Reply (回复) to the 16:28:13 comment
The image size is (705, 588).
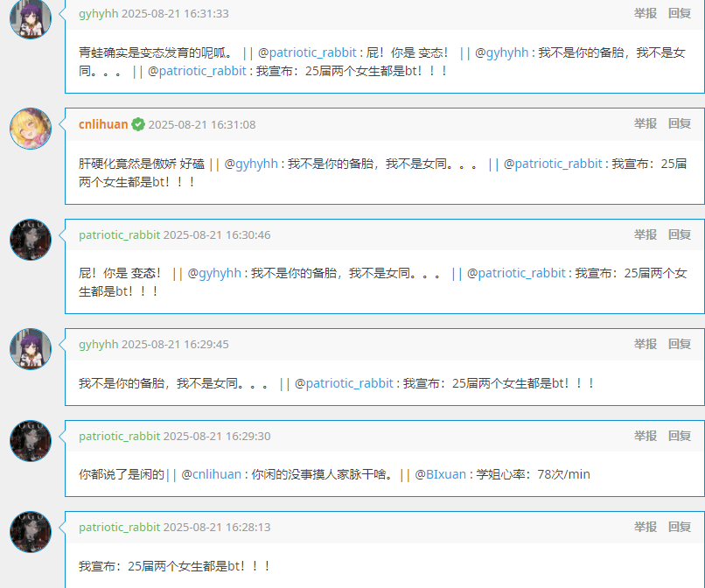coord(680,527)
